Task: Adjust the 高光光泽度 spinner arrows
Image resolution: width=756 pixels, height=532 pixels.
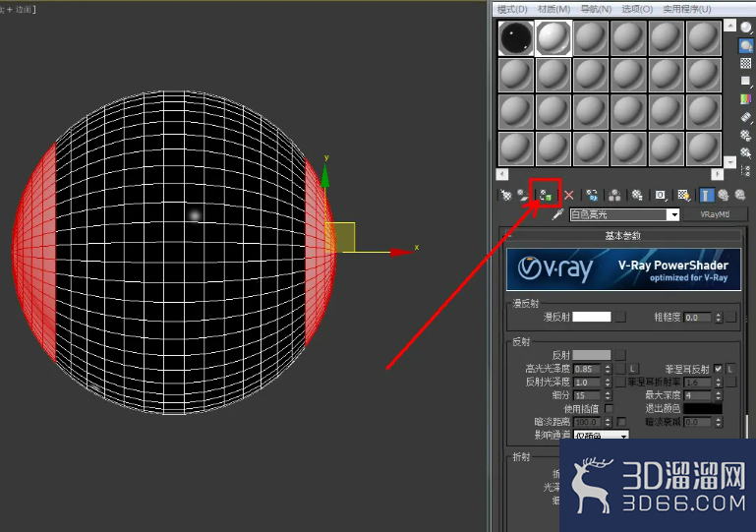Action: click(608, 369)
